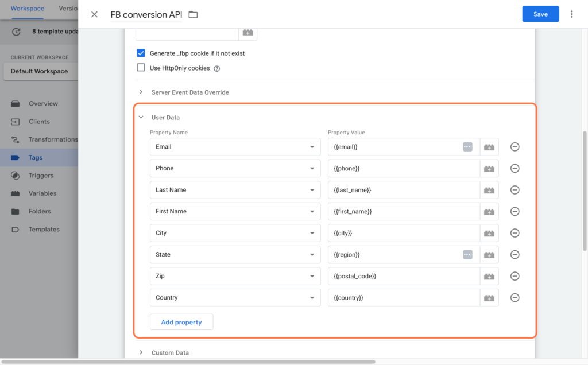
Task: Insert variable icon for First Name row
Action: (x=489, y=211)
